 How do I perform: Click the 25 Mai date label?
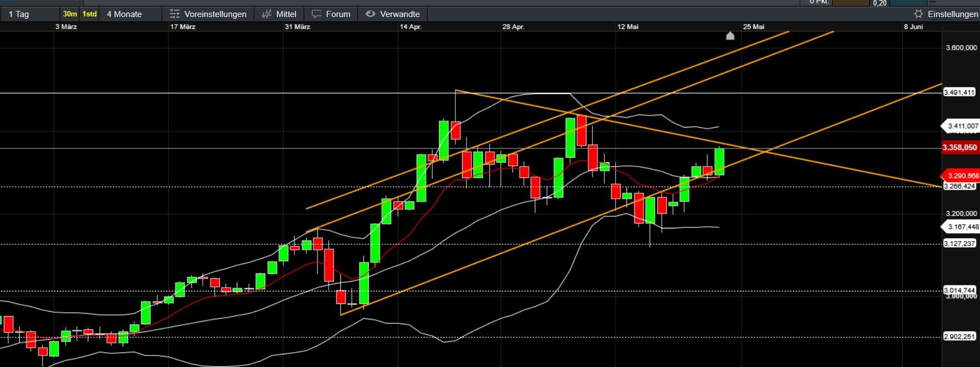pyautogui.click(x=754, y=27)
